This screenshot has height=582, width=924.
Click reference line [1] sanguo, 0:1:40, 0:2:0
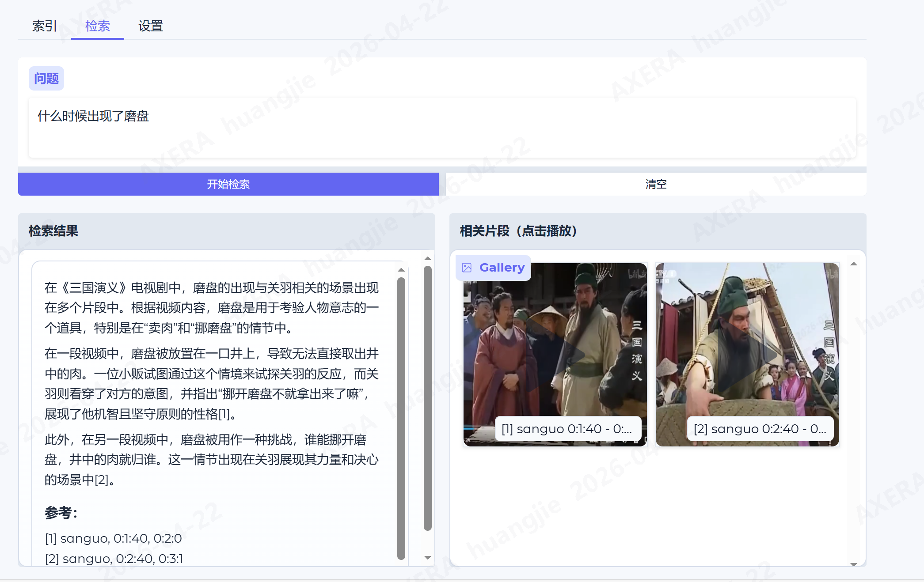114,539
